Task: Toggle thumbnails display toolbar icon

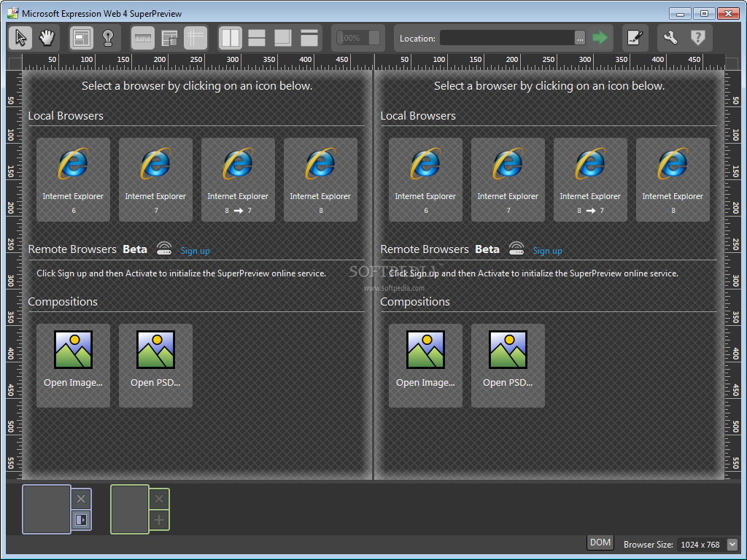Action: pyautogui.click(x=169, y=38)
